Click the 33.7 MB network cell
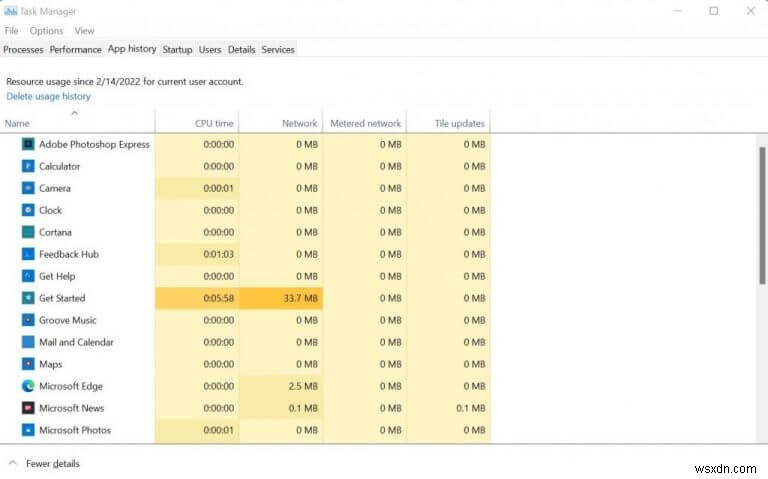The width and height of the screenshot is (768, 479). [x=281, y=298]
